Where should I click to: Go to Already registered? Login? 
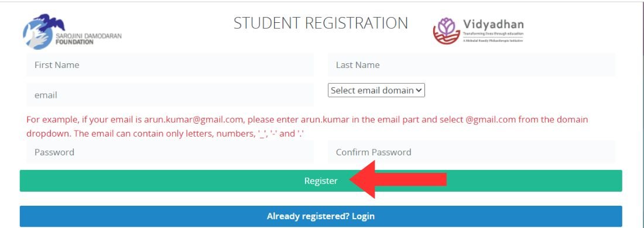(x=321, y=216)
